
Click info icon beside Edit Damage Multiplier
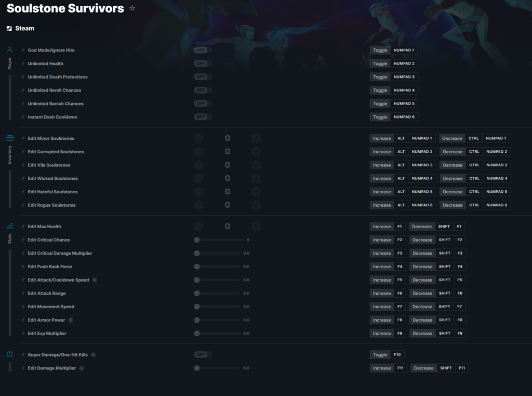pyautogui.click(x=82, y=368)
